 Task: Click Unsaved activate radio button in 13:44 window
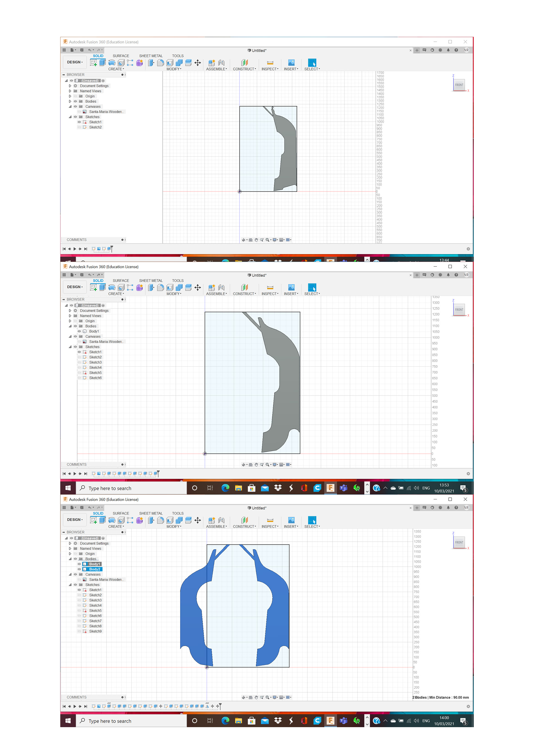[103, 81]
